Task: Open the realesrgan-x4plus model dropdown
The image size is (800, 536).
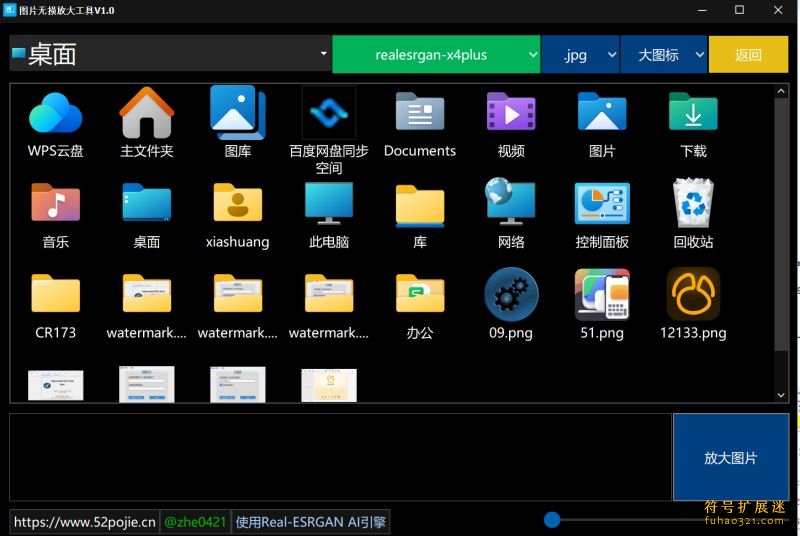Action: coord(436,55)
